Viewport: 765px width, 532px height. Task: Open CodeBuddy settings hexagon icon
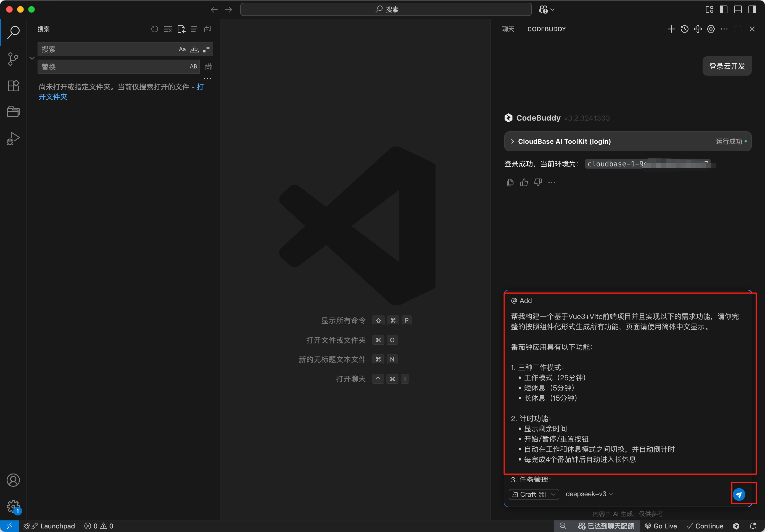point(711,29)
